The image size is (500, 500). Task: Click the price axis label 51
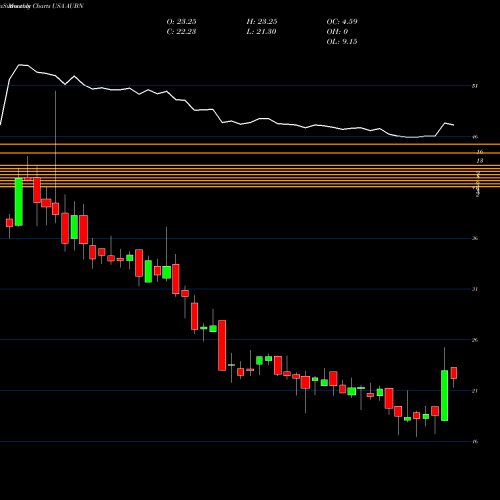click(x=475, y=86)
